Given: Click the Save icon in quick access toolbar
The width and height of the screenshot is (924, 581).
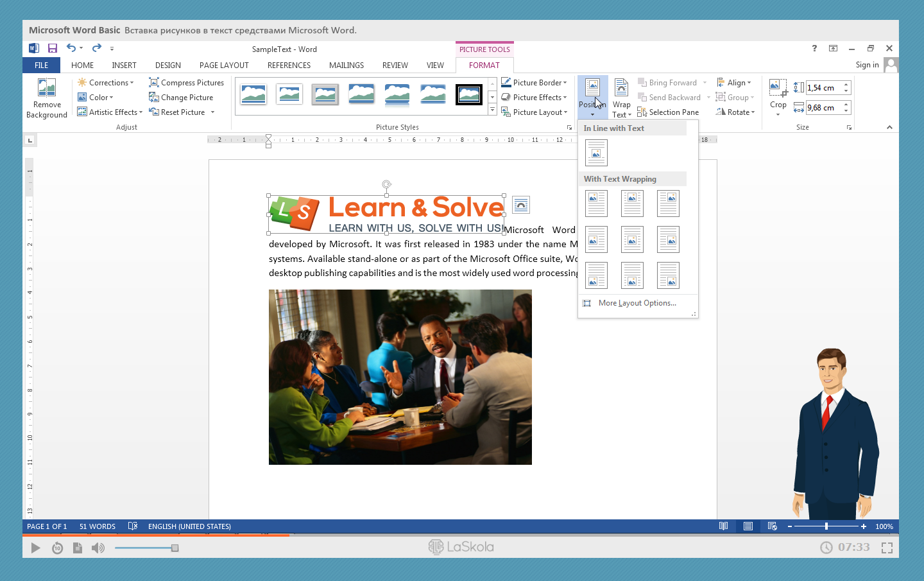Looking at the screenshot, I should tap(53, 48).
